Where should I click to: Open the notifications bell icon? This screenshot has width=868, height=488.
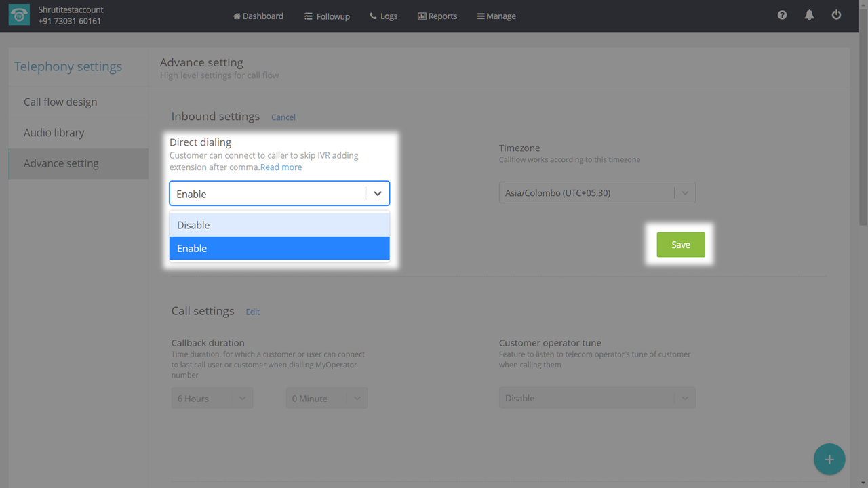(x=809, y=15)
